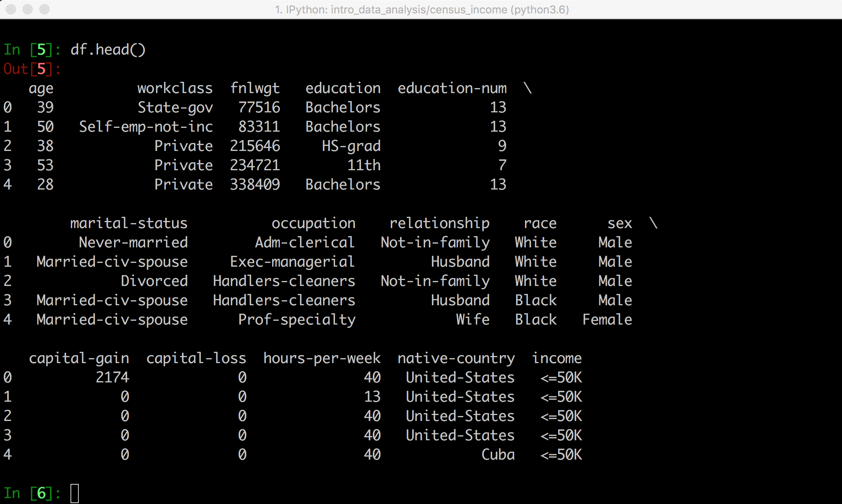Click the income column header

556,359
